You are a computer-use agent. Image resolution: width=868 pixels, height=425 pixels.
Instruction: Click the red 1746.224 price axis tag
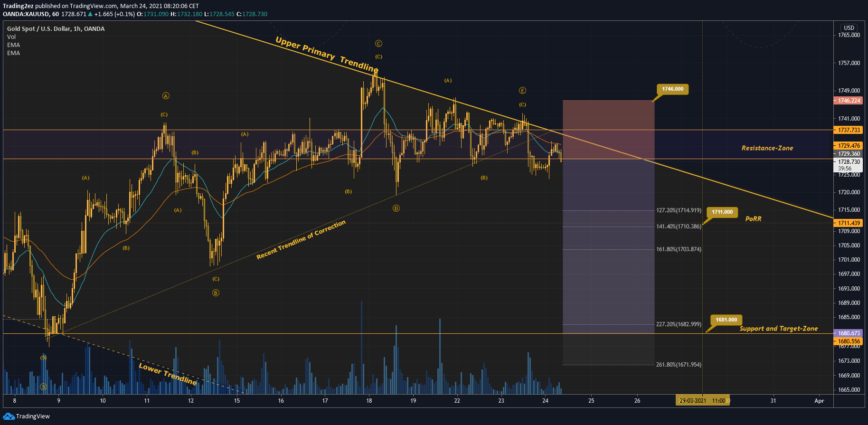848,101
